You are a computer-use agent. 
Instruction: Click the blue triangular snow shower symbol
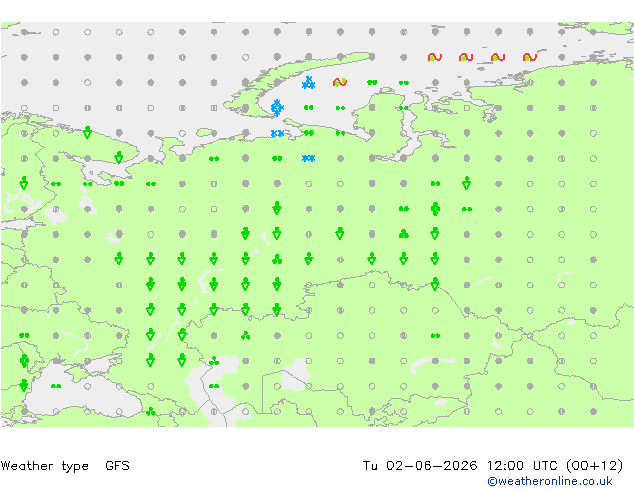[x=309, y=83]
